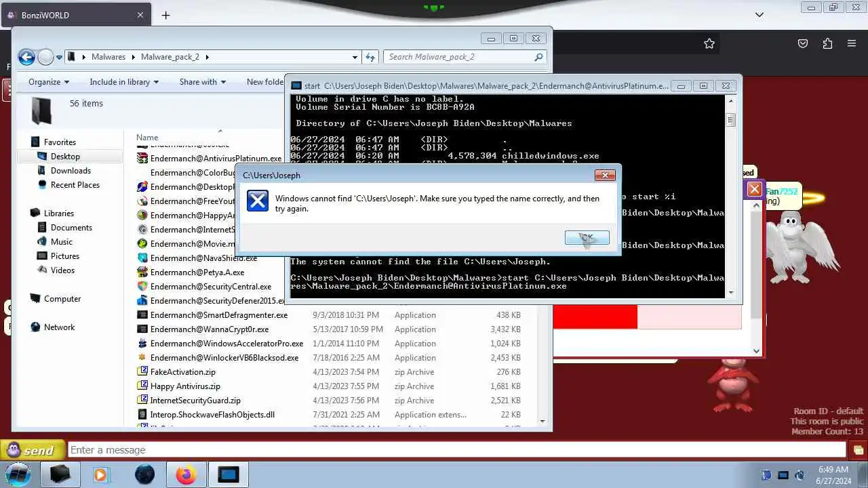Select Endermanch@WinlockerVB6Blacksod.exe file icon
Screen dimensions: 868x488
point(142,357)
